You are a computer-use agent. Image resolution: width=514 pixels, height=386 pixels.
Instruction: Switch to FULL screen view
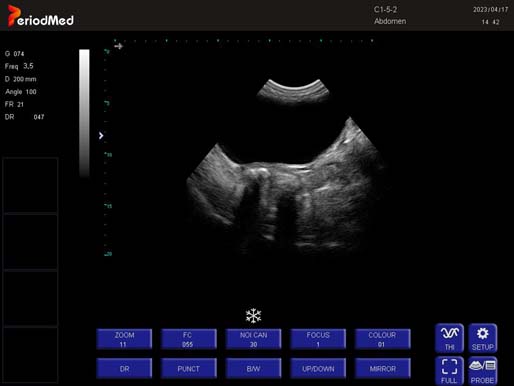pyautogui.click(x=449, y=371)
